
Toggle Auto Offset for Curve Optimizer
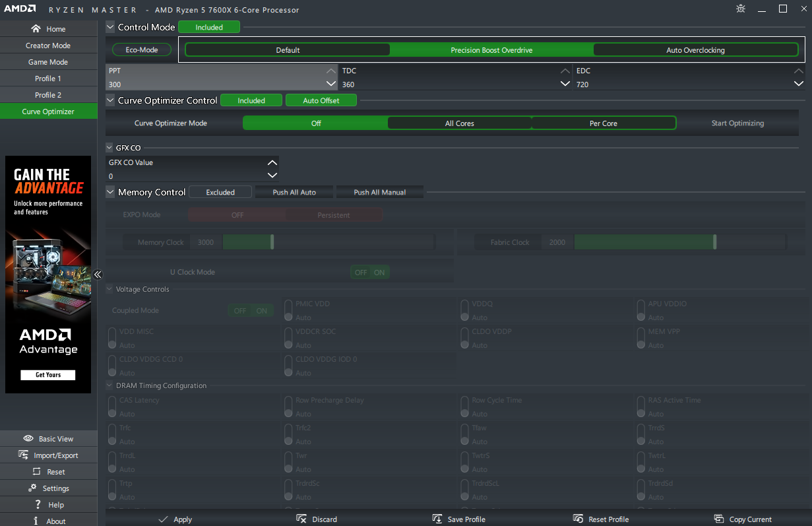pyautogui.click(x=321, y=100)
